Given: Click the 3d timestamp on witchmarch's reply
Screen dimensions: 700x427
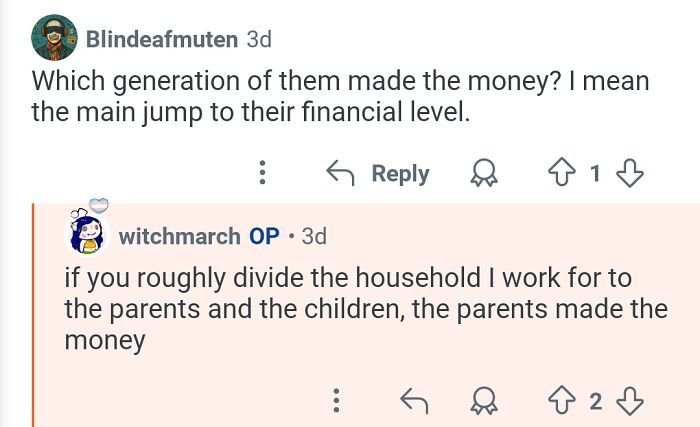Looking at the screenshot, I should click(314, 236).
